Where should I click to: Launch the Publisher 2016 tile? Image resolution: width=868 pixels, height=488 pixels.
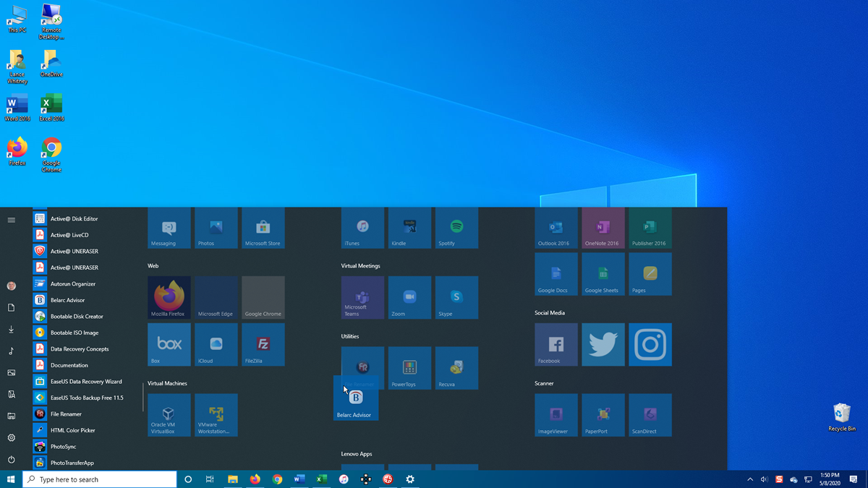point(650,228)
